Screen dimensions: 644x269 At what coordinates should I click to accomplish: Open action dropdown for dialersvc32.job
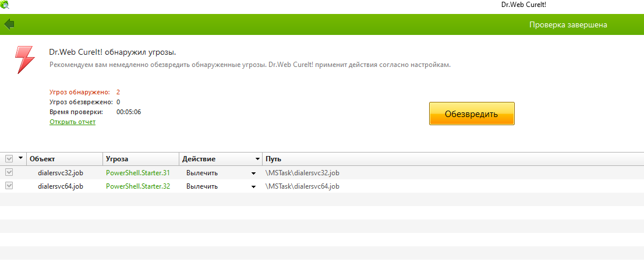(x=253, y=173)
